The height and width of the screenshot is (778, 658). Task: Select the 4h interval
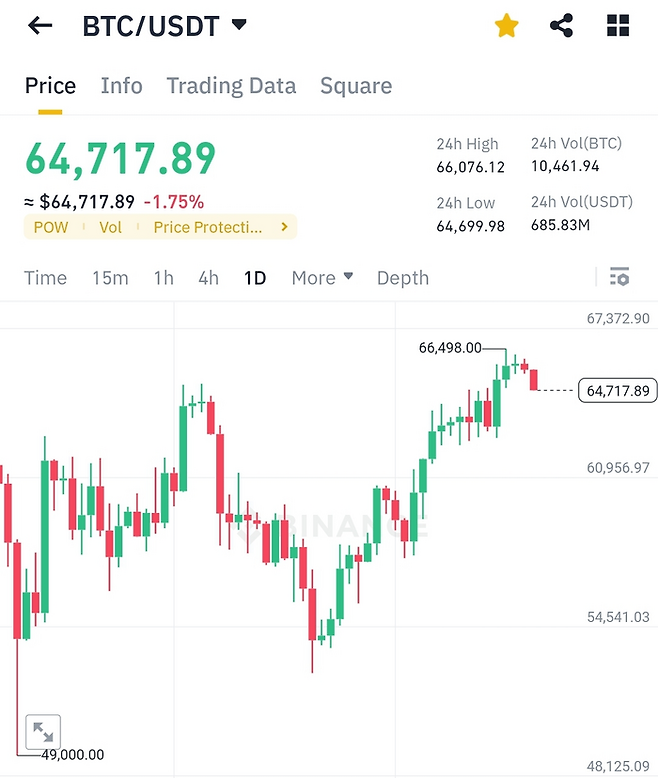(208, 278)
